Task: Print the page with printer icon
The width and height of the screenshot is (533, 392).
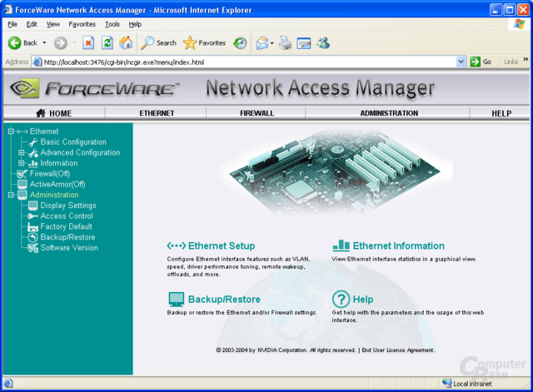Action: click(285, 43)
